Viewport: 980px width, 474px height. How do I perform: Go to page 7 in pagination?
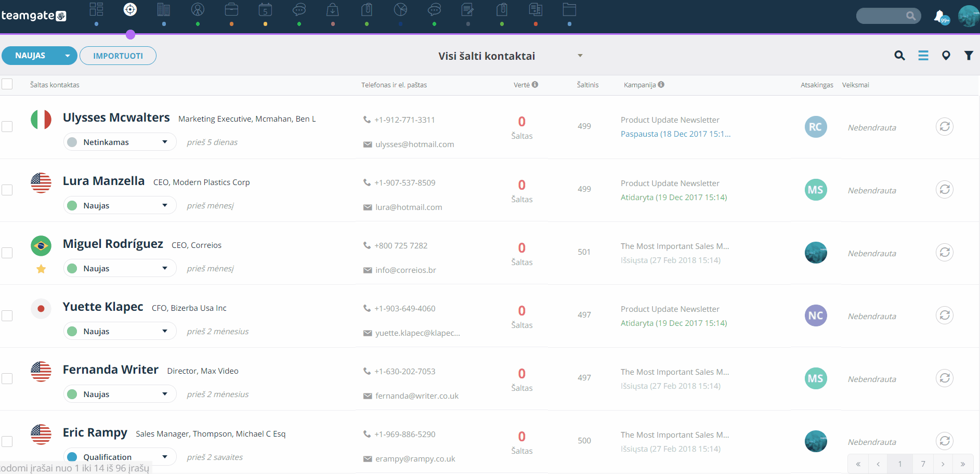click(x=923, y=464)
